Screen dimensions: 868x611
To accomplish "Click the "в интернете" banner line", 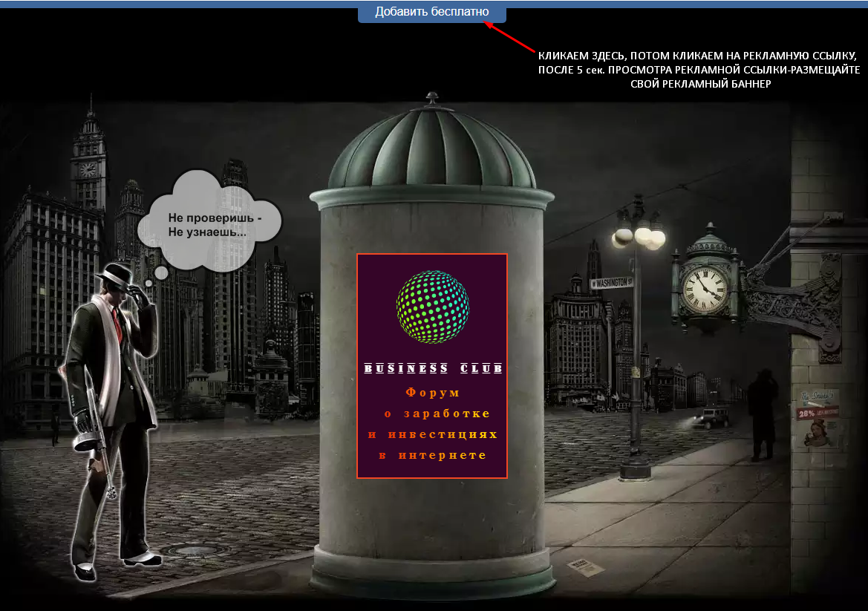I will click(x=432, y=456).
